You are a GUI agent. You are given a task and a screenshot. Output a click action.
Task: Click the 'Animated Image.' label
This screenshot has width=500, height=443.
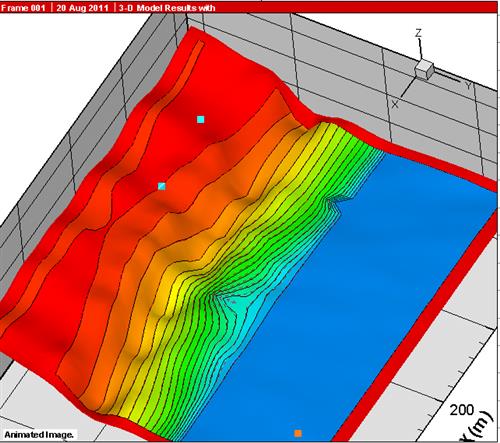coord(39,435)
